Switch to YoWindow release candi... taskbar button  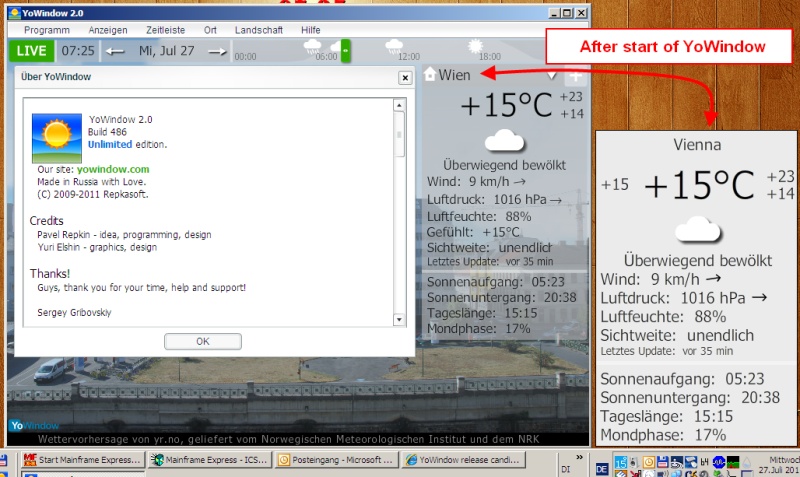(463, 460)
